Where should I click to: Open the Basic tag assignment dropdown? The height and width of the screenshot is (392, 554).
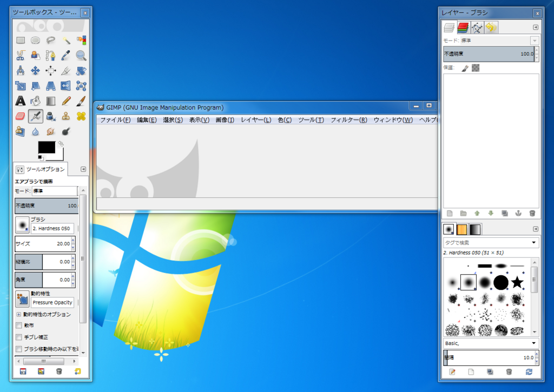pos(533,343)
